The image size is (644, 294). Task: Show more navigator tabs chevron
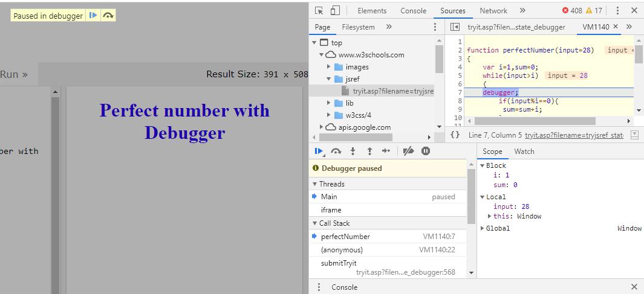point(389,27)
